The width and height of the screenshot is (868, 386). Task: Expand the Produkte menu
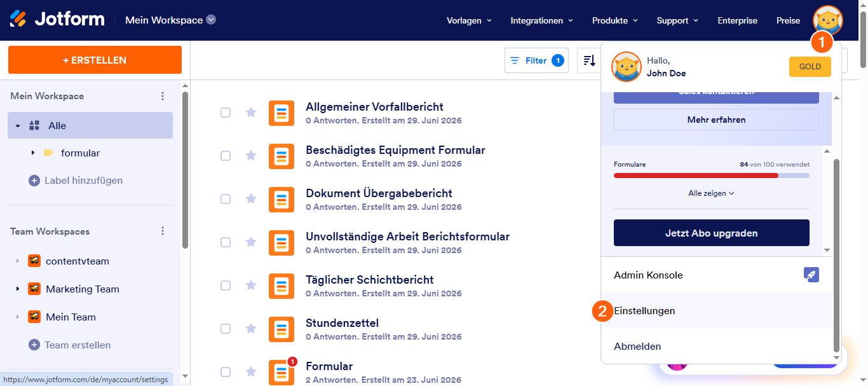pyautogui.click(x=614, y=20)
